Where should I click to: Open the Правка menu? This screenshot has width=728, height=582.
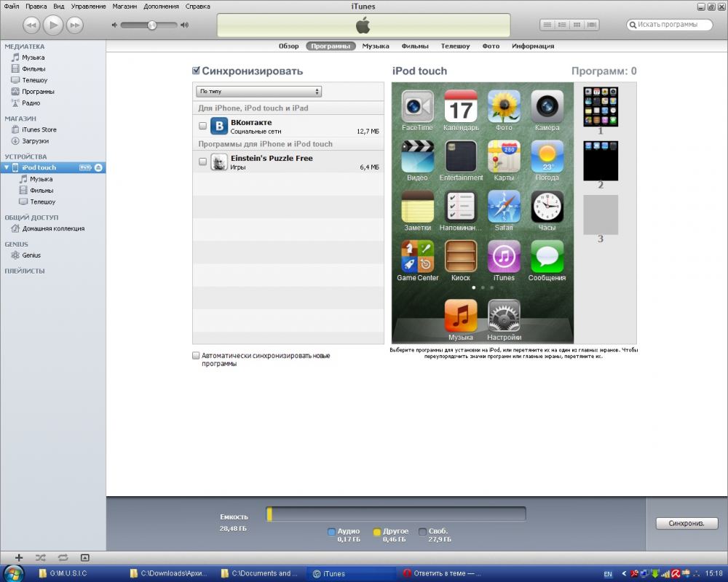point(36,7)
